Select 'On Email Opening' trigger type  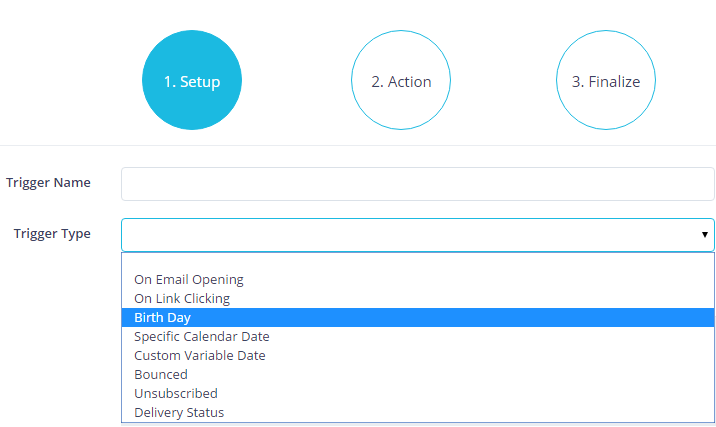(189, 280)
